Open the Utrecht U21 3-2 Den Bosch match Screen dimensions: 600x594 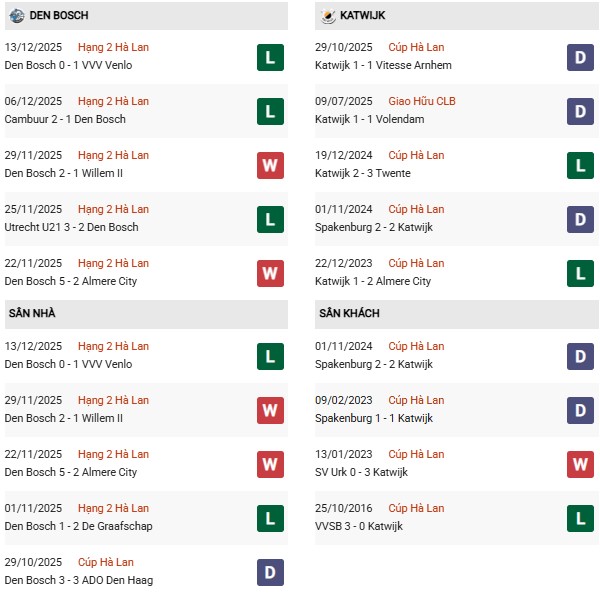71,227
